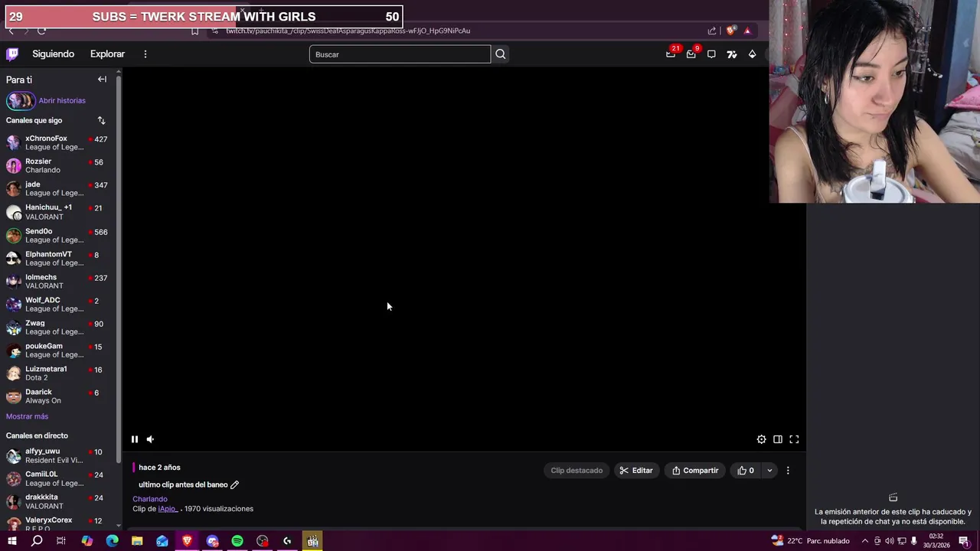Open Brave Shields lion icon
The height and width of the screenshot is (551, 980).
click(731, 31)
